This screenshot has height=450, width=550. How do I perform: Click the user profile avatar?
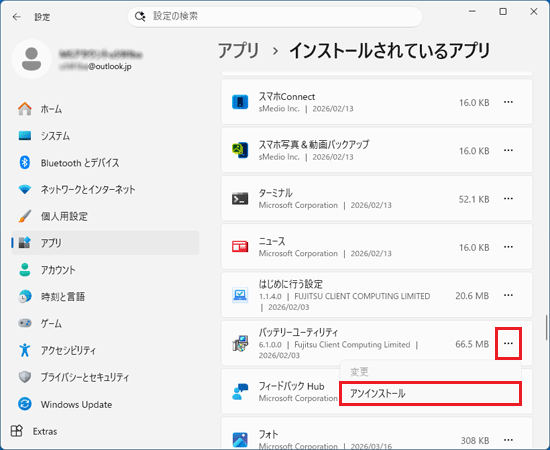click(32, 59)
